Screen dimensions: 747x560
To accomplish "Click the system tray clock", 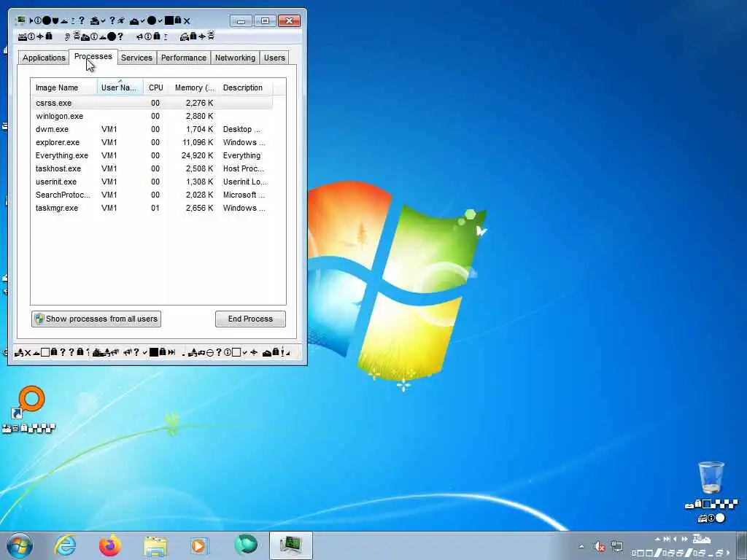I will click(681, 546).
